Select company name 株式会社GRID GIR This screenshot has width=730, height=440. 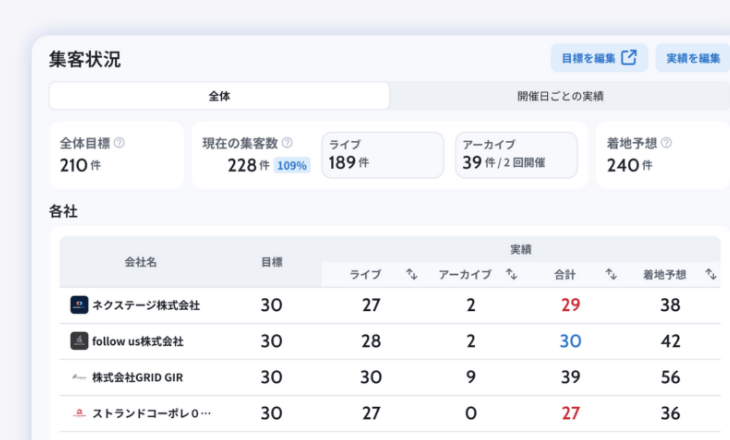[x=138, y=377]
